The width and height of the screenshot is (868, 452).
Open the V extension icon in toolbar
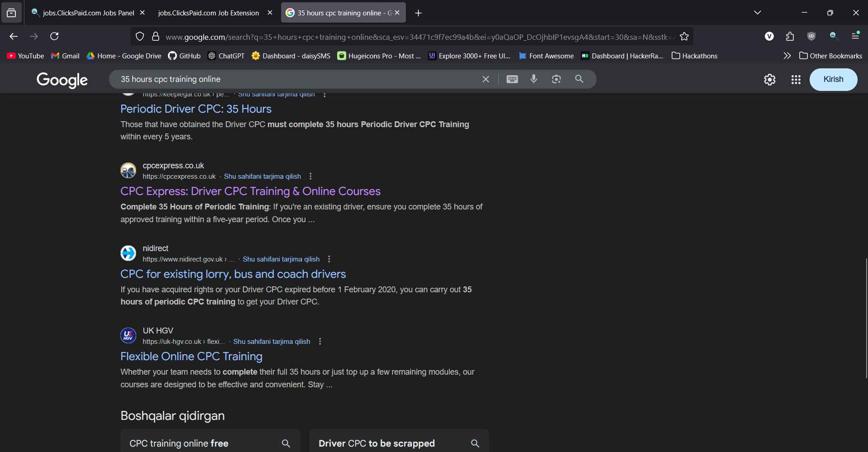(x=769, y=36)
